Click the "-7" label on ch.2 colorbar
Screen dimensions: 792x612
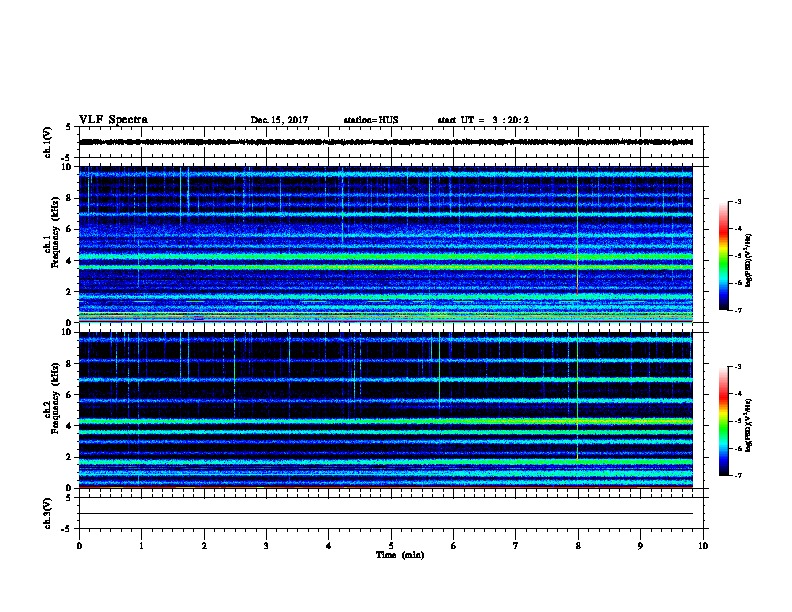tap(737, 475)
